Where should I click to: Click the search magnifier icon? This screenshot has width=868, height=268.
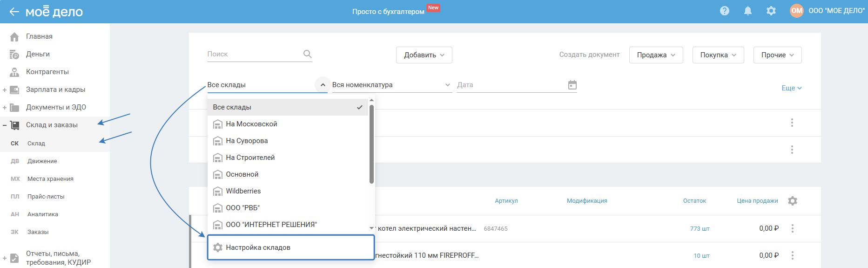307,54
